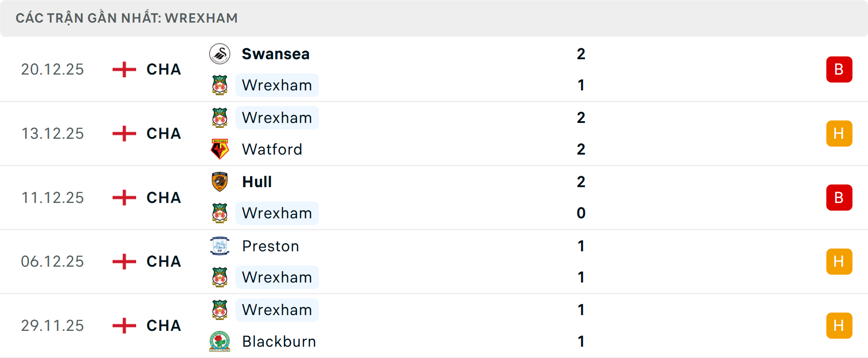Click England flag icon on 29.11.25 row
The height and width of the screenshot is (358, 868).
tap(124, 325)
